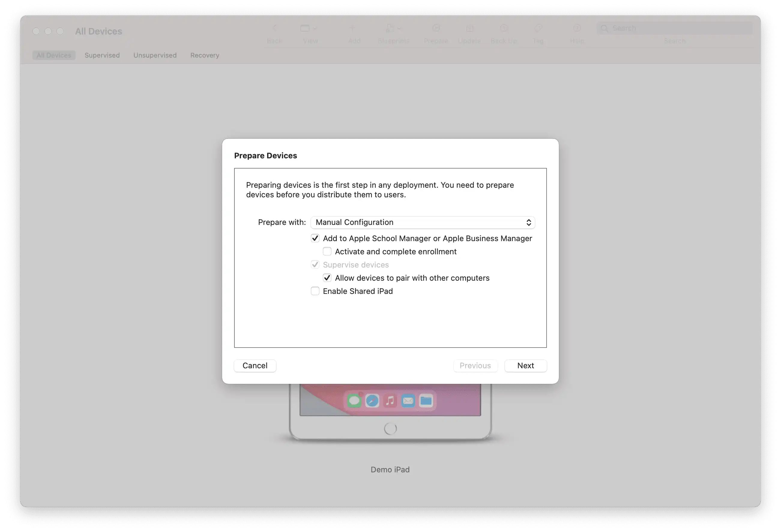Screen dimensions: 781x532
Task: Click the Back Up toolbar icon
Action: pyautogui.click(x=503, y=28)
